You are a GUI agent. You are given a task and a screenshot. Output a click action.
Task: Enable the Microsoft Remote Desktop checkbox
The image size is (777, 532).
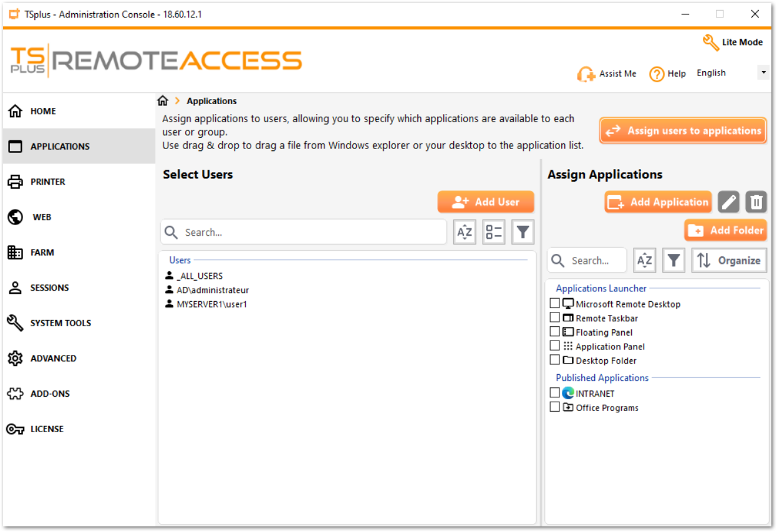[555, 302]
